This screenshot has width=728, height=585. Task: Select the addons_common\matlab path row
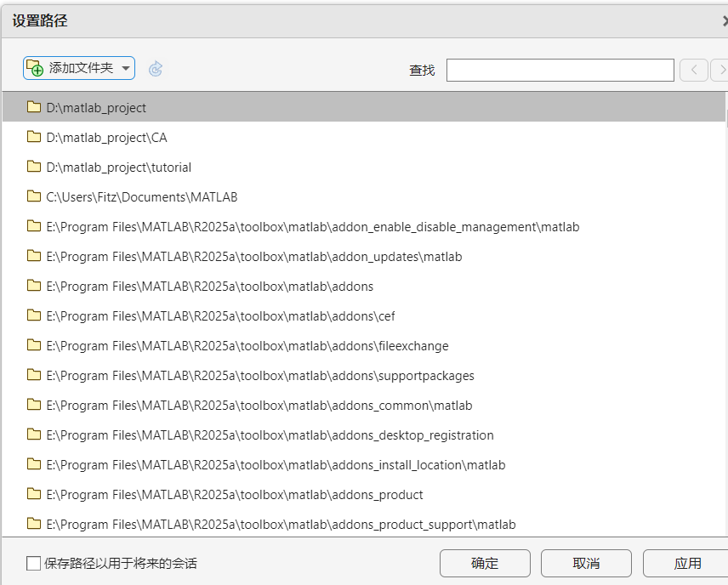coord(364,406)
